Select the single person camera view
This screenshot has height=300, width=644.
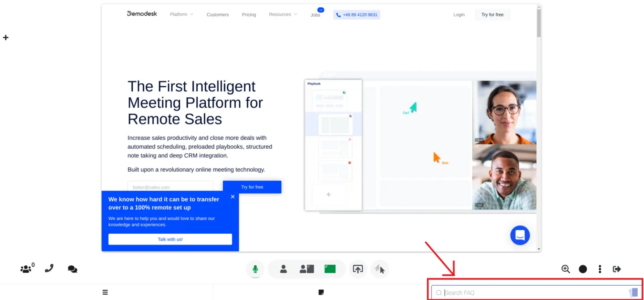(283, 269)
